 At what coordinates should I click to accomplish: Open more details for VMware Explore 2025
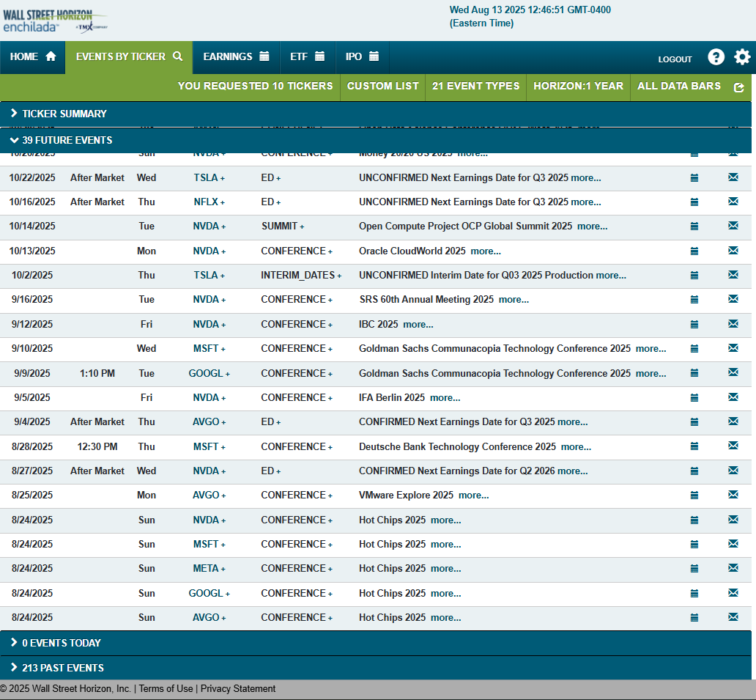tap(473, 495)
